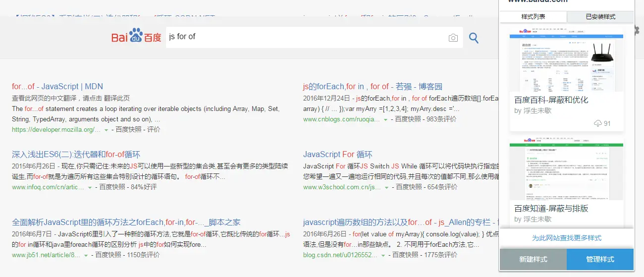Open result 'js的forEach,for in , for of - 若强'
The image size is (644, 277).
pyautogui.click(x=373, y=86)
